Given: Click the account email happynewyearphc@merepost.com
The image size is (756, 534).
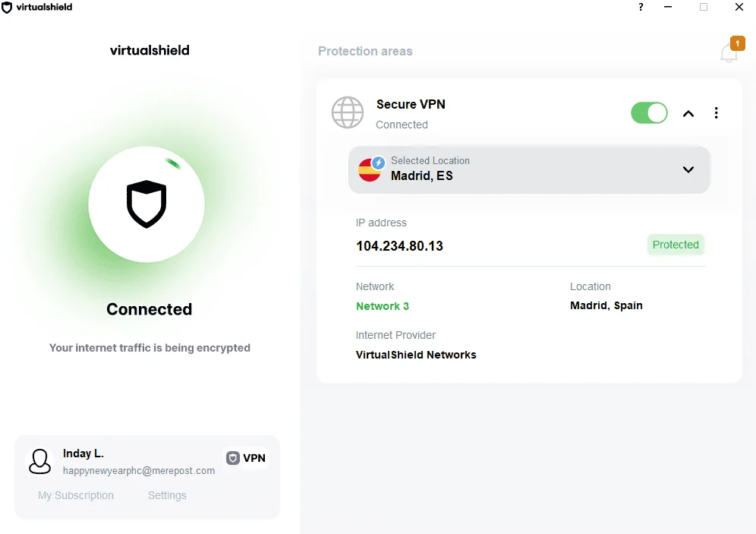Looking at the screenshot, I should coord(139,471).
